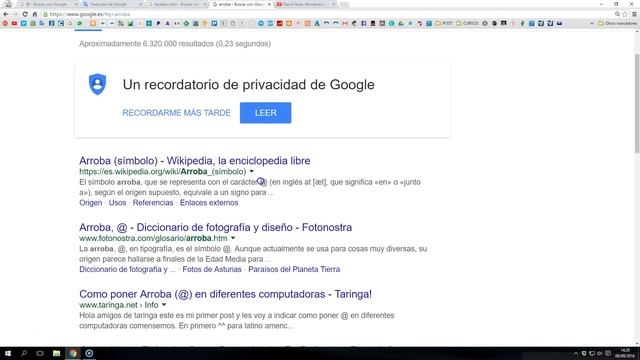Expand the taringa.net URL dropdown arrow

(x=164, y=304)
